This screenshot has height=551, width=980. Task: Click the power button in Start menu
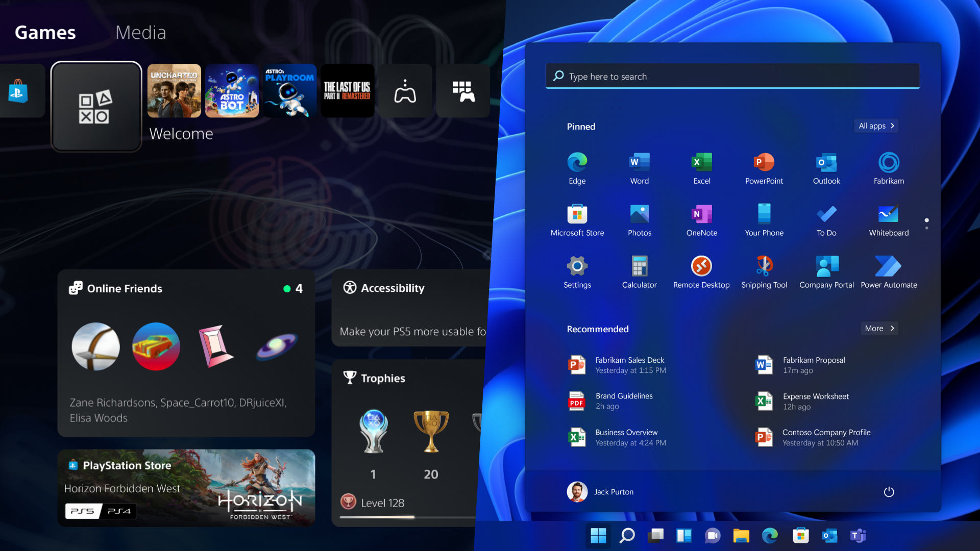coord(889,492)
